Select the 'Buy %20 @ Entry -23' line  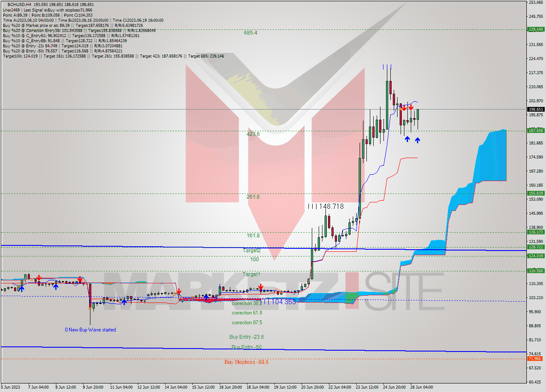click(x=63, y=46)
